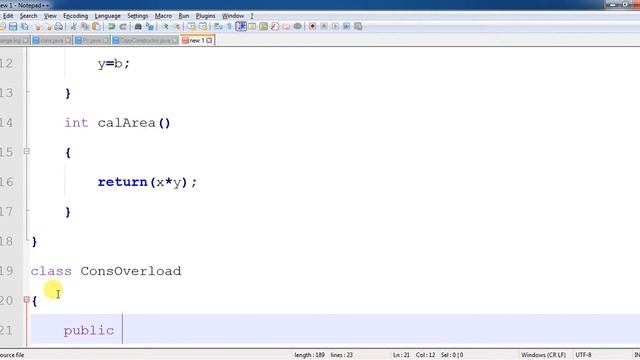
Task: Open the Window menu
Action: coord(233,16)
